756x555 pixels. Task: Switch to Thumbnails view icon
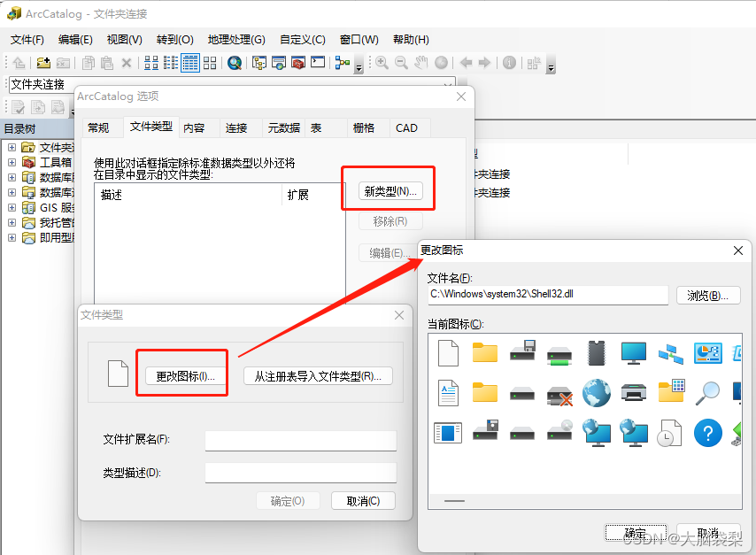[210, 63]
